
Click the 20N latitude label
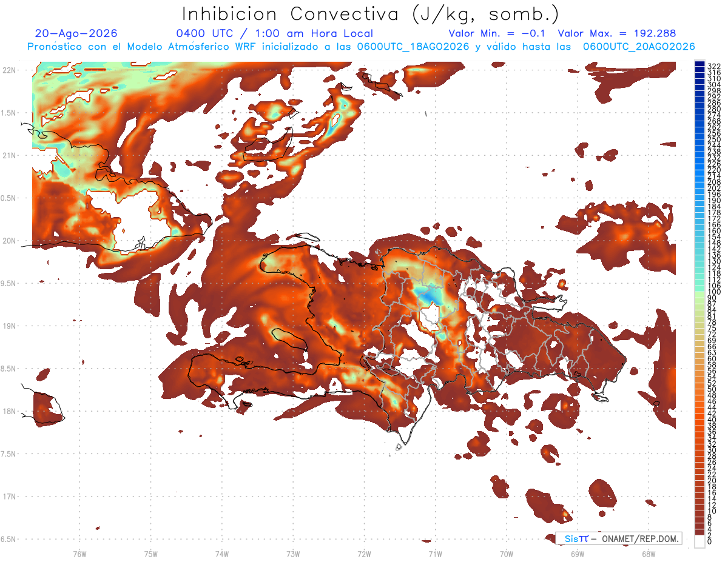tap(9, 241)
